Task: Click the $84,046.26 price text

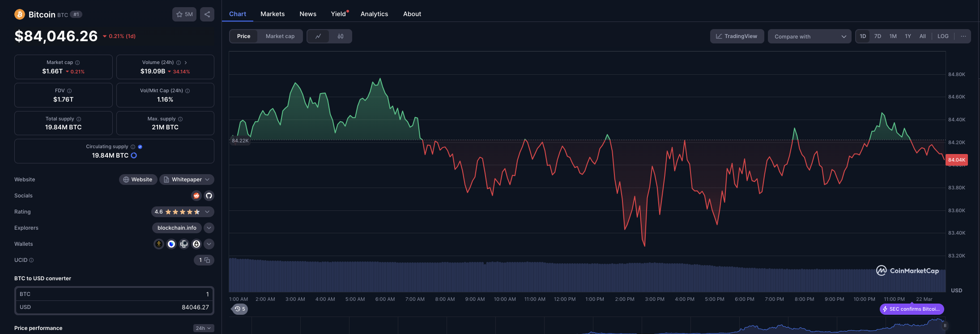Action: point(56,36)
